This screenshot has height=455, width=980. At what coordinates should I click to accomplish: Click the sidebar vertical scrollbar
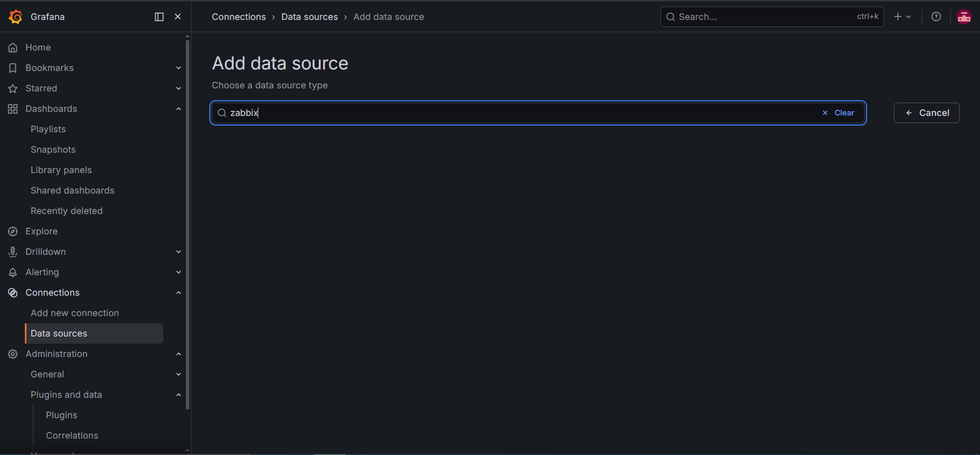click(x=187, y=225)
